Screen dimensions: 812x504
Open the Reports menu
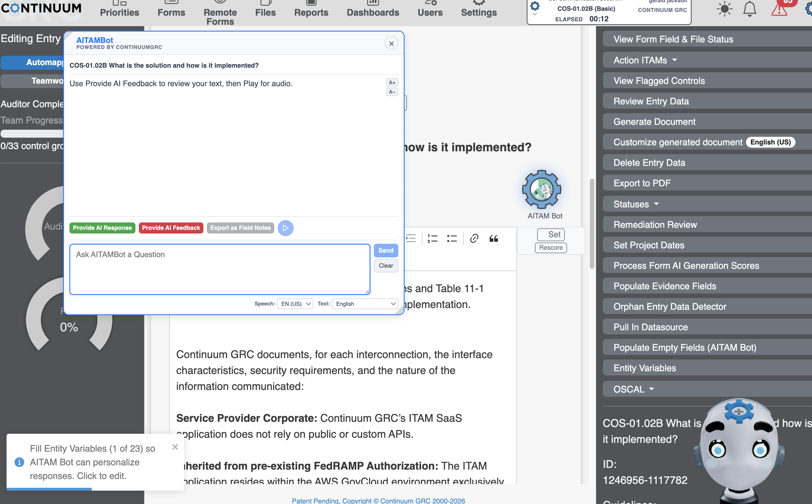pyautogui.click(x=311, y=9)
